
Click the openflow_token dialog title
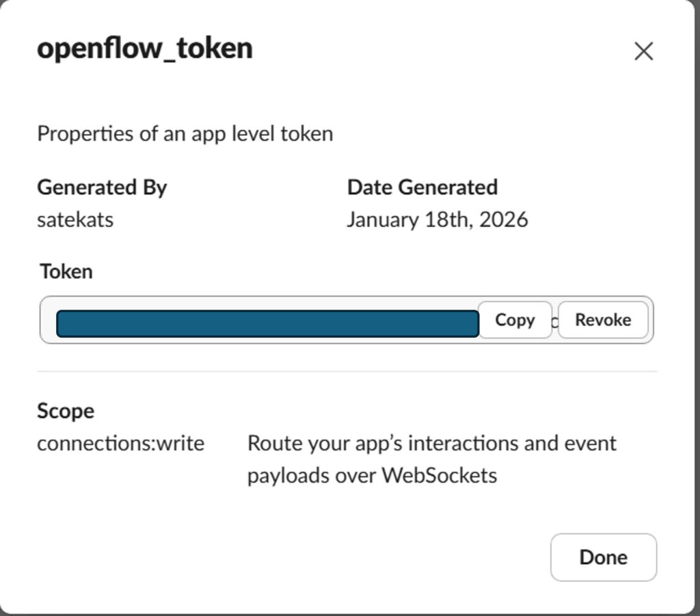pos(145,49)
